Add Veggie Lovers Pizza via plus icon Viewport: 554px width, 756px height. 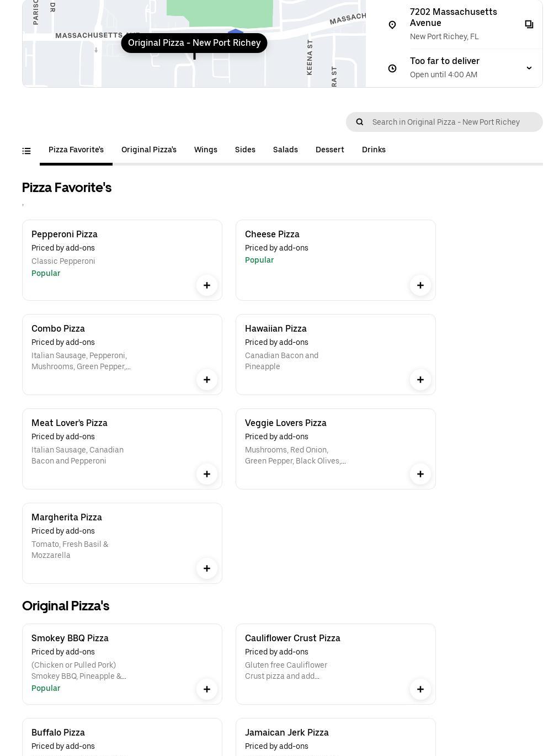click(420, 474)
